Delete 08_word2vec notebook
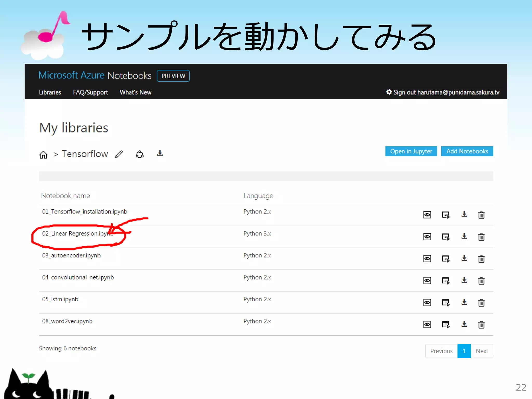532x399 pixels. coord(481,324)
